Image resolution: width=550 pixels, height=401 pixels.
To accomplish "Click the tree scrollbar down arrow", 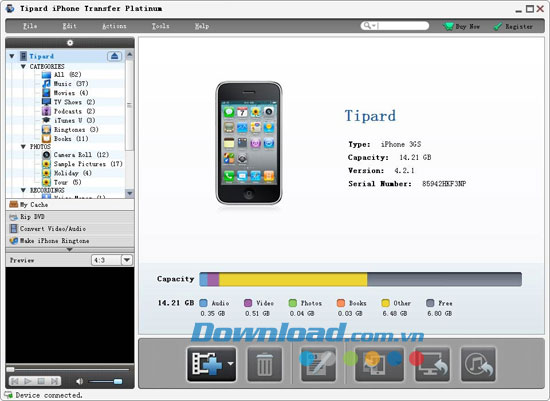I will pos(129,193).
